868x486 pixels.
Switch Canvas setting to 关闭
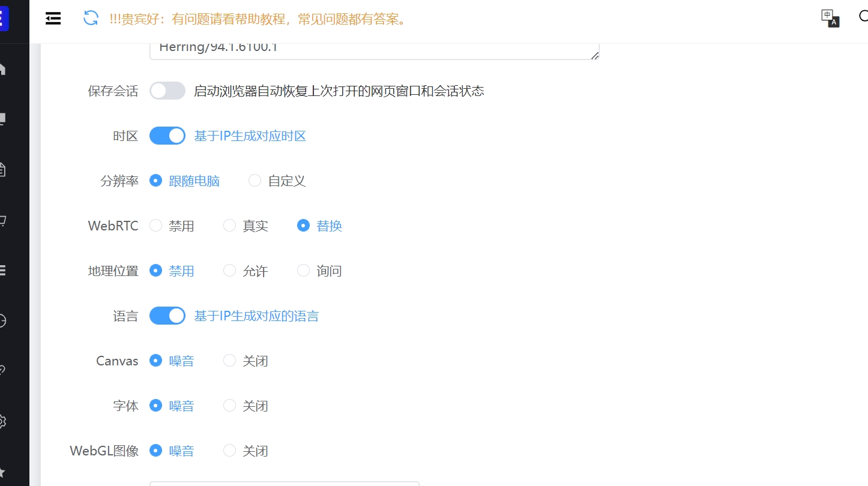(x=229, y=360)
